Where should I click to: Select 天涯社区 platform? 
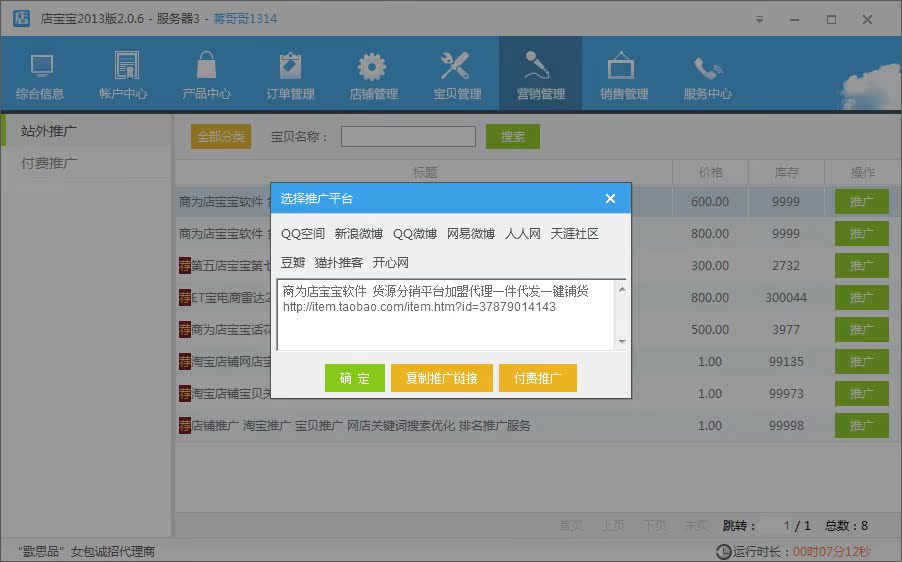[575, 234]
